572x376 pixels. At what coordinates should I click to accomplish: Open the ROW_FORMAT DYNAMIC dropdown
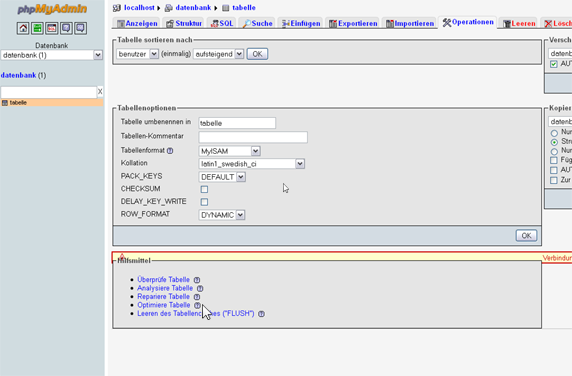pos(222,215)
